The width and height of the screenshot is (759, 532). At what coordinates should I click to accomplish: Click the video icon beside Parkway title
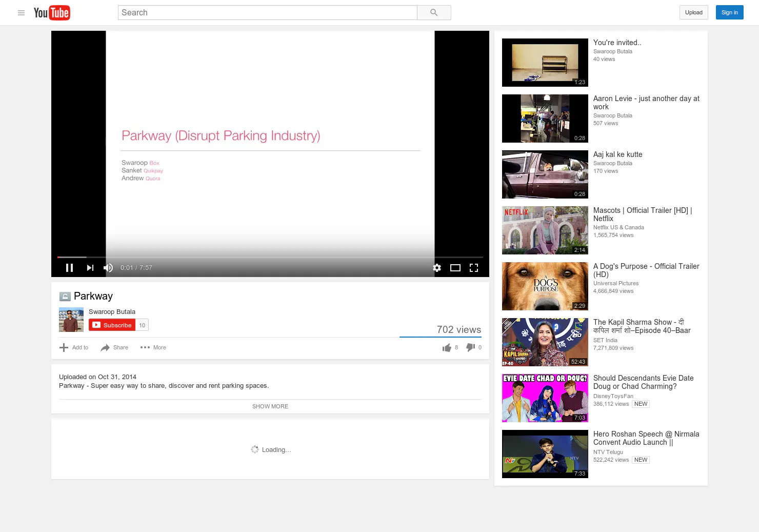click(x=65, y=297)
